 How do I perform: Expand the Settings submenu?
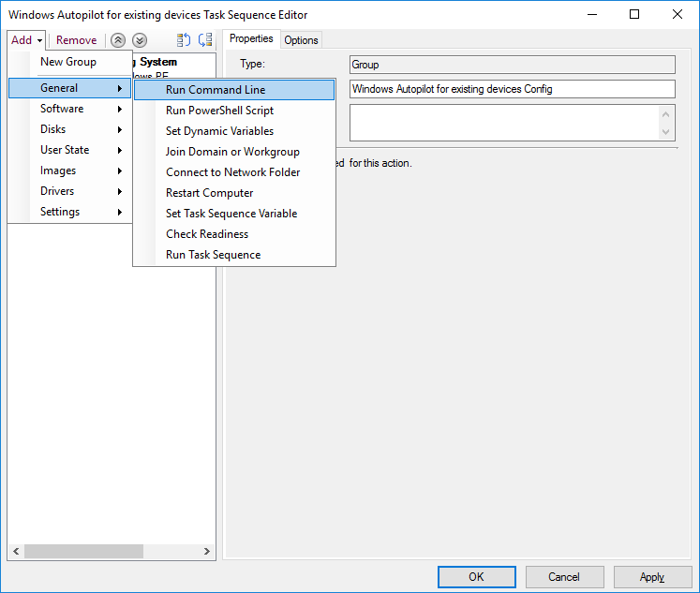69,212
